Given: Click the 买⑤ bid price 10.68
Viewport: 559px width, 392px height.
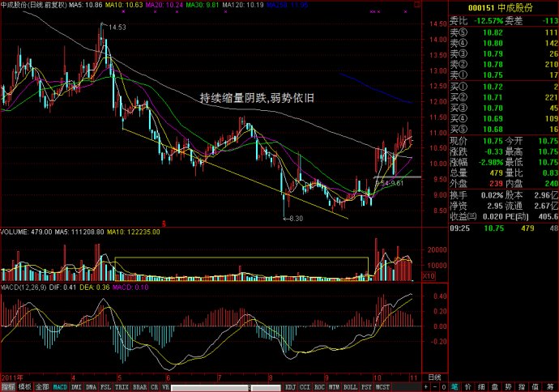Looking at the screenshot, I should point(493,130).
